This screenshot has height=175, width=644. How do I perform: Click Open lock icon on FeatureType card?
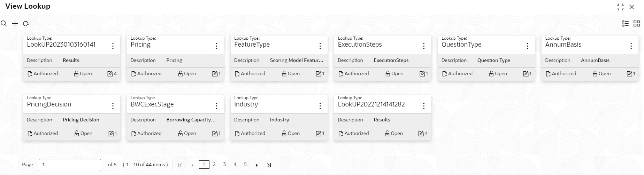click(x=284, y=73)
